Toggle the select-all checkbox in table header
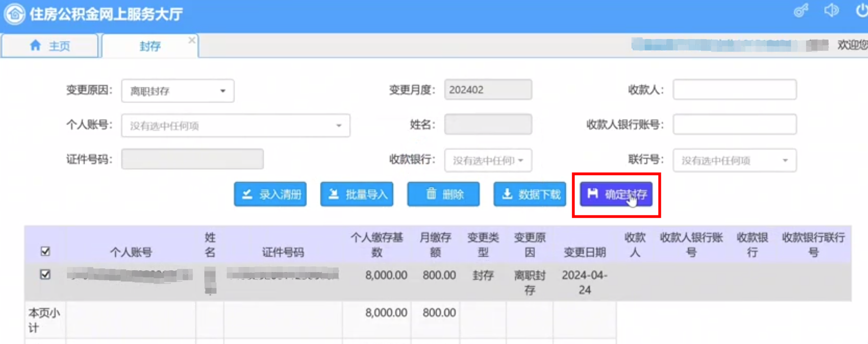This screenshot has height=344, width=868. point(45,252)
